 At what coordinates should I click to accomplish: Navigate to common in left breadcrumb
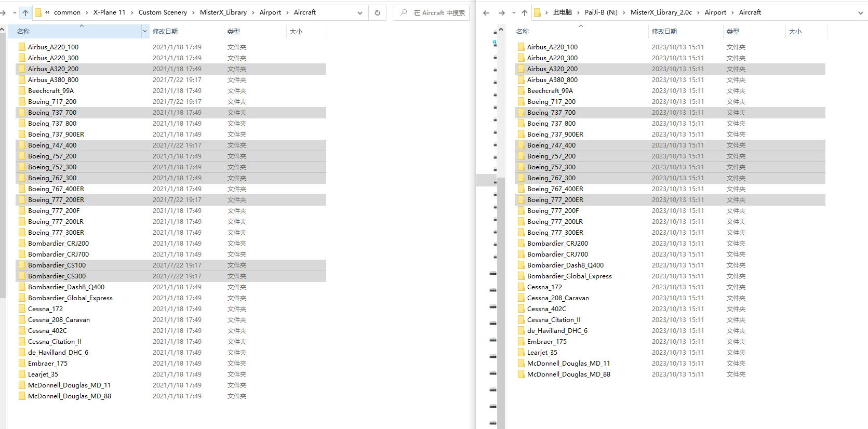(x=67, y=12)
